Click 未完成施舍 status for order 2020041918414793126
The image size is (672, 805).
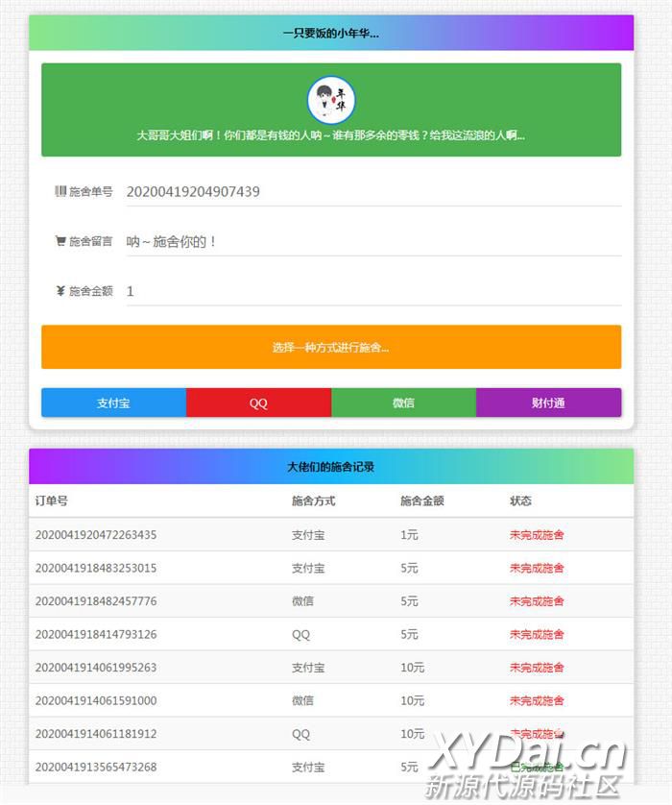(x=537, y=634)
